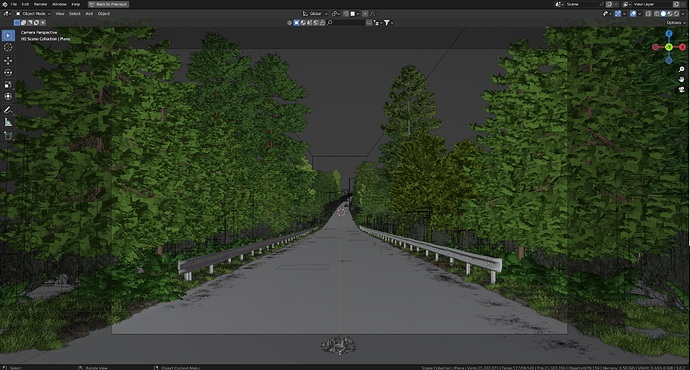Click the red X axis gizmo handle

[683, 47]
